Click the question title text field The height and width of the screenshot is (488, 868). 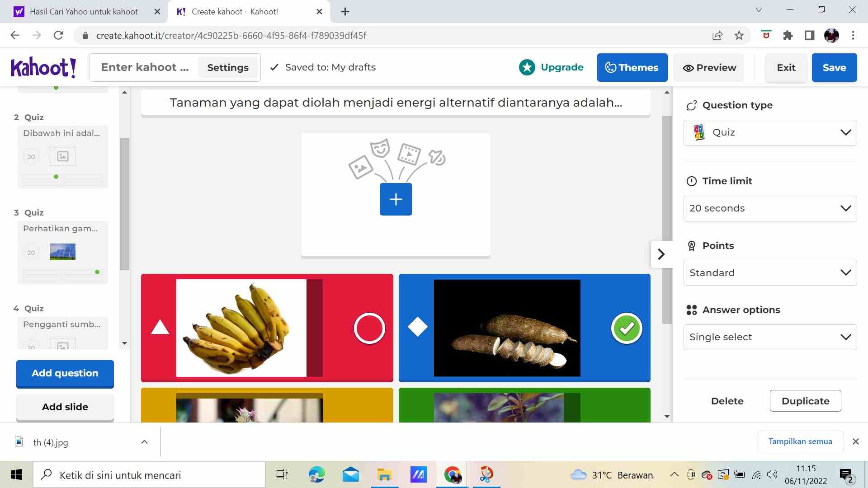[396, 103]
